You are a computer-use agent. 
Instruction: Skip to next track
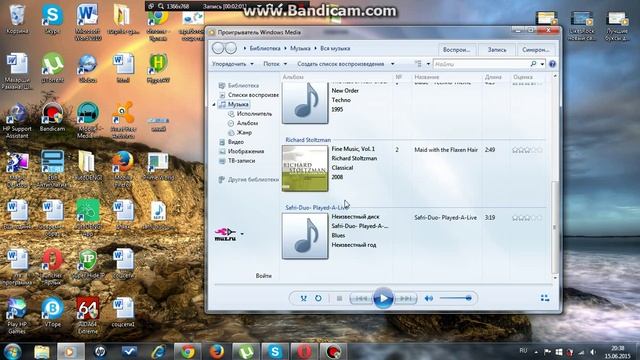pos(405,298)
